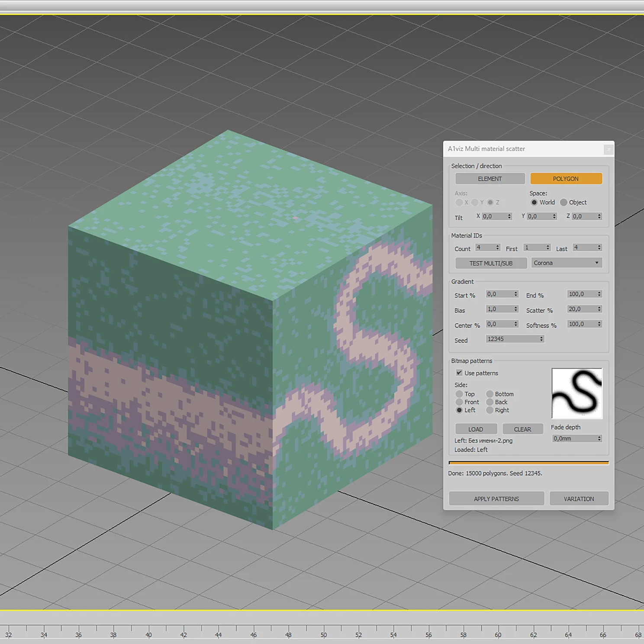Click the 'Loaded: Left' status text
Screen dimensions: 644x644
pyautogui.click(x=471, y=450)
